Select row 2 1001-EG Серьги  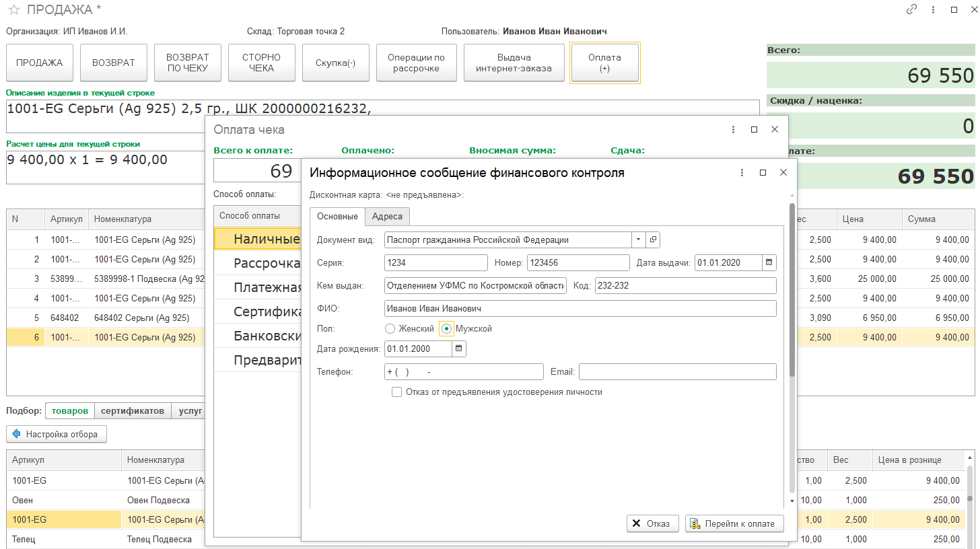106,259
